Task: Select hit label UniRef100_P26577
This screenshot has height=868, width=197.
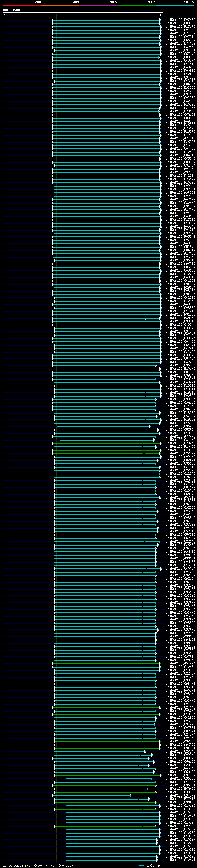Action: point(180,125)
